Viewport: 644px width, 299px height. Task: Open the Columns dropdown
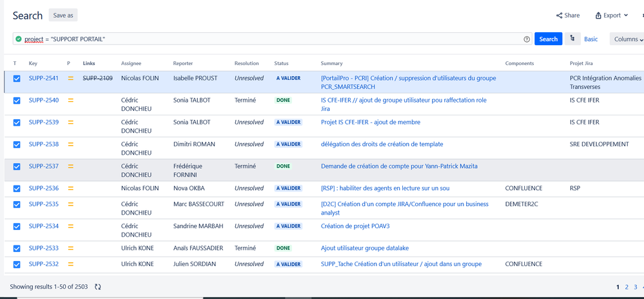pos(628,39)
